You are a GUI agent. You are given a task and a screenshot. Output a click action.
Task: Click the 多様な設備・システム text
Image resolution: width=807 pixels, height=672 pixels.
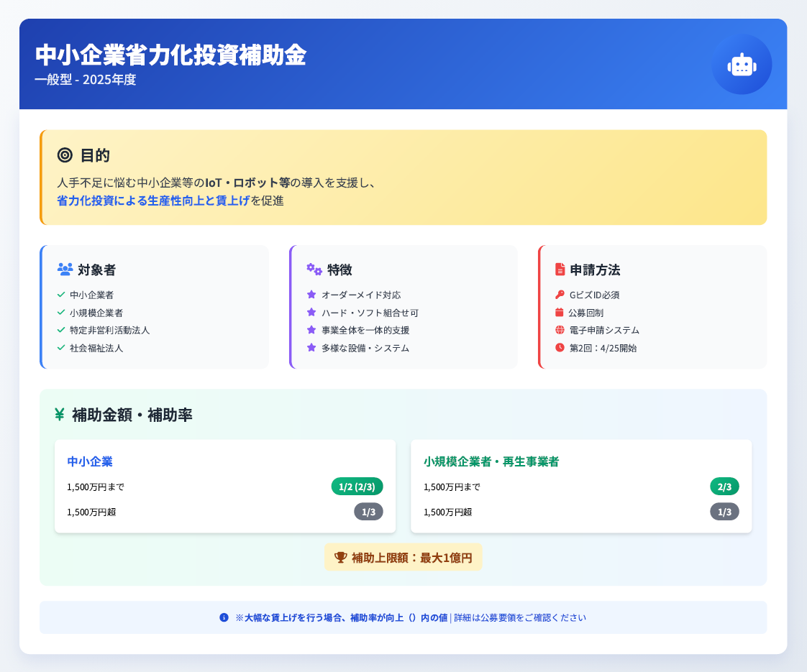coord(365,348)
